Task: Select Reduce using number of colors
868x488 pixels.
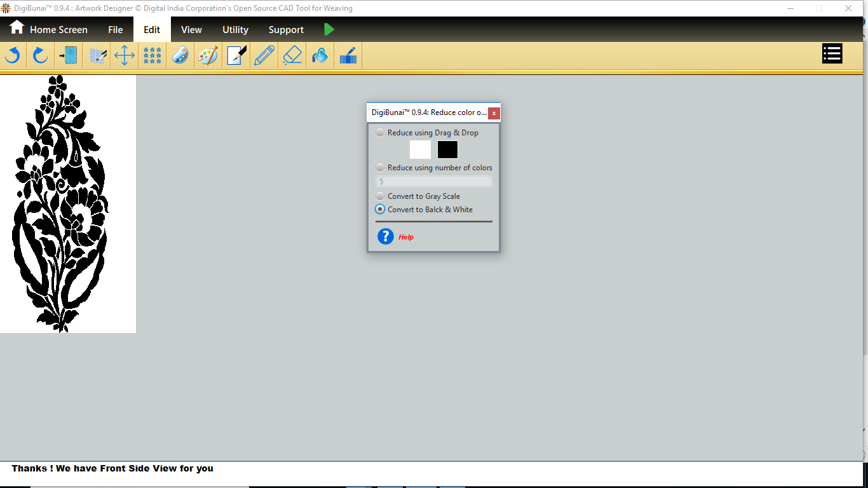Action: point(380,168)
